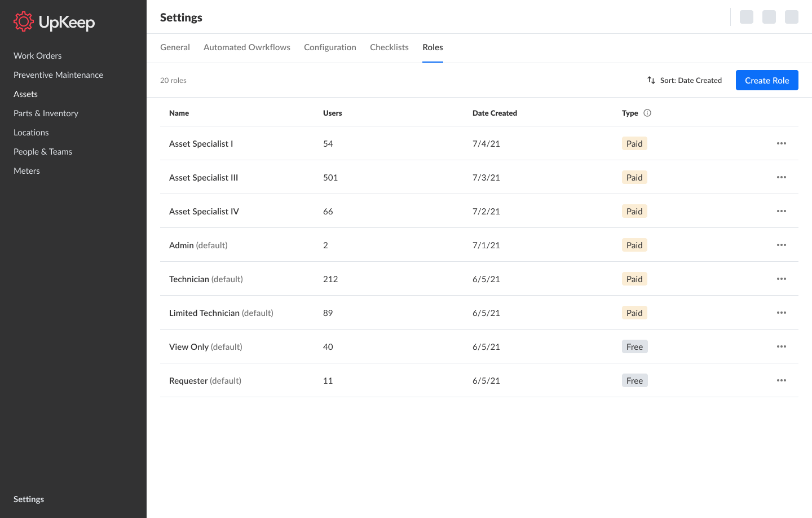
Task: Click the 501 users count
Action: pyautogui.click(x=330, y=177)
